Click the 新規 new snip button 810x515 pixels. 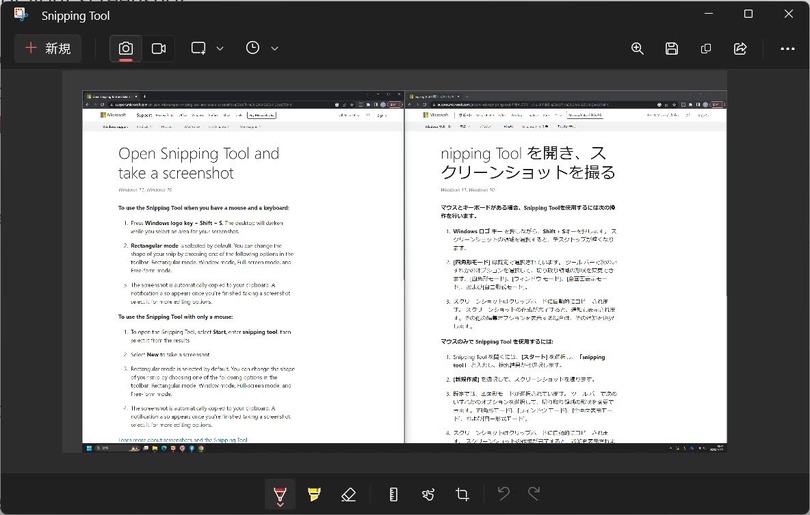pos(48,49)
